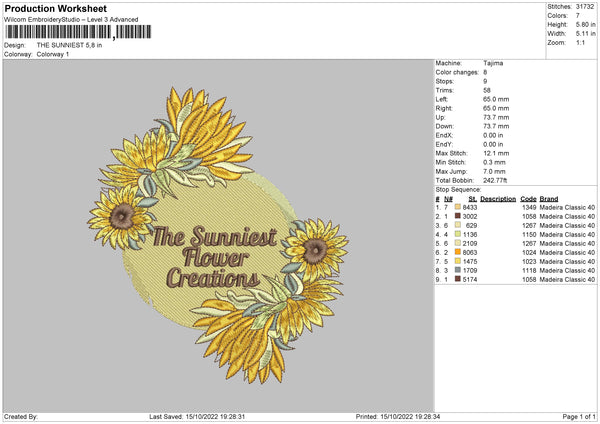Screen dimensions: 600x424
Task: Click code '1118' in stop sequence row 8
Action: 529,271
